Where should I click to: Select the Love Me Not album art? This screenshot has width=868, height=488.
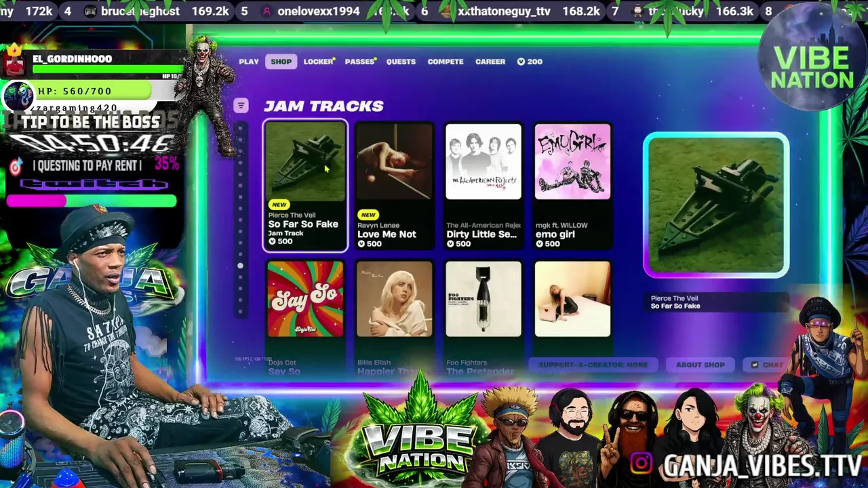[395, 162]
